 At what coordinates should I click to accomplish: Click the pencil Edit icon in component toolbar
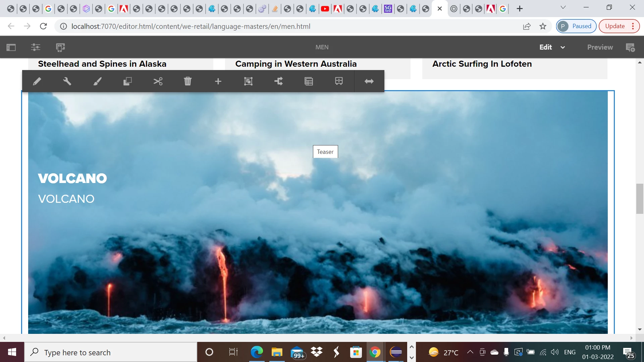pos(37,81)
